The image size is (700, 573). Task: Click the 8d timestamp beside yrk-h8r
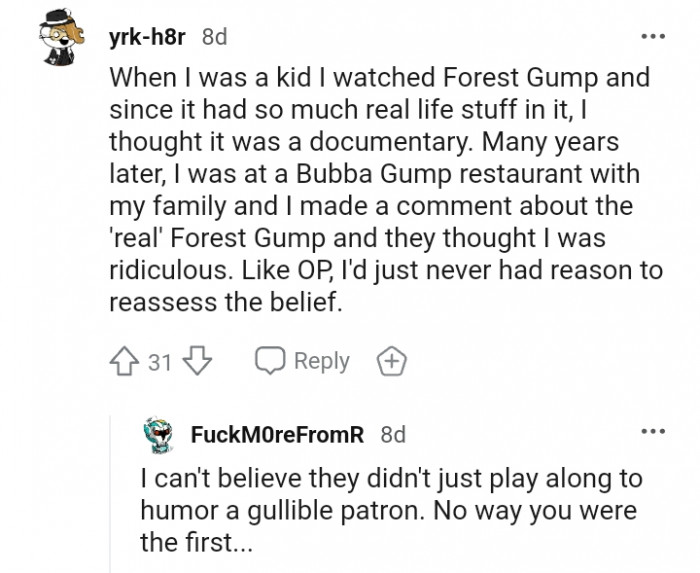pos(214,37)
